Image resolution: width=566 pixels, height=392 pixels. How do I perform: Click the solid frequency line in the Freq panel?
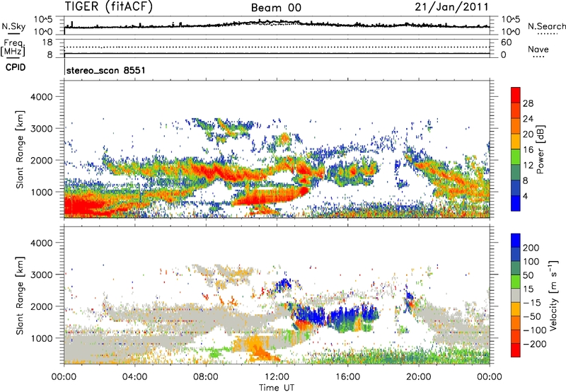(x=277, y=53)
